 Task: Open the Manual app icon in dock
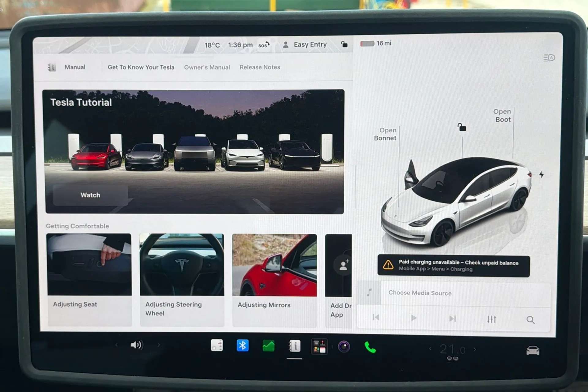point(295,346)
